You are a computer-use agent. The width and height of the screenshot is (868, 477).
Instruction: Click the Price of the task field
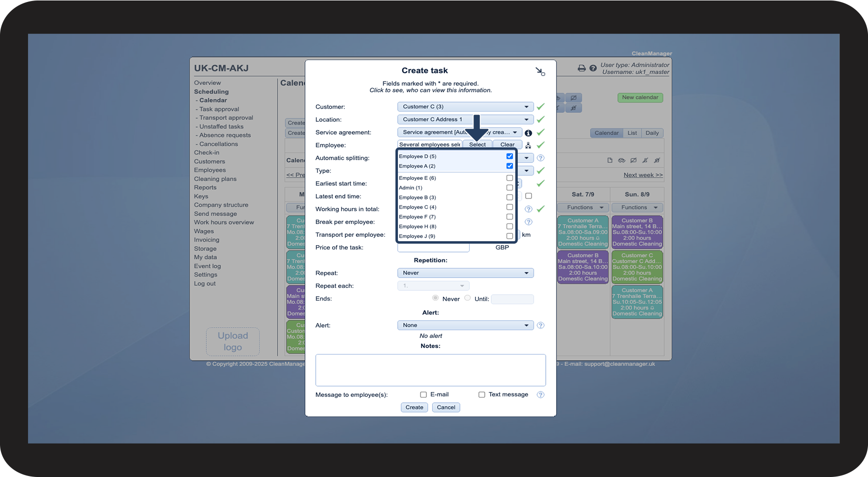433,248
